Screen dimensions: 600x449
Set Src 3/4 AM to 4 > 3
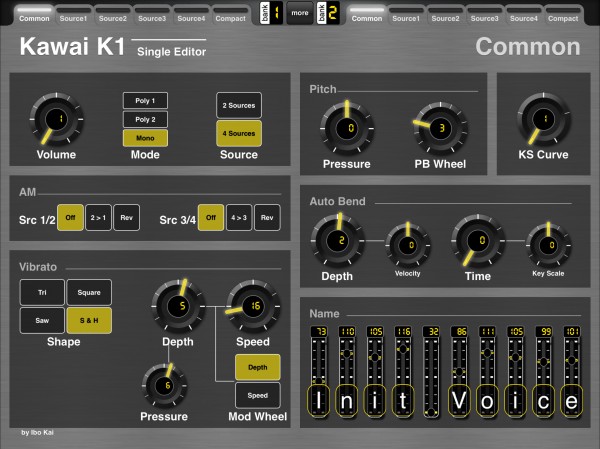click(239, 217)
